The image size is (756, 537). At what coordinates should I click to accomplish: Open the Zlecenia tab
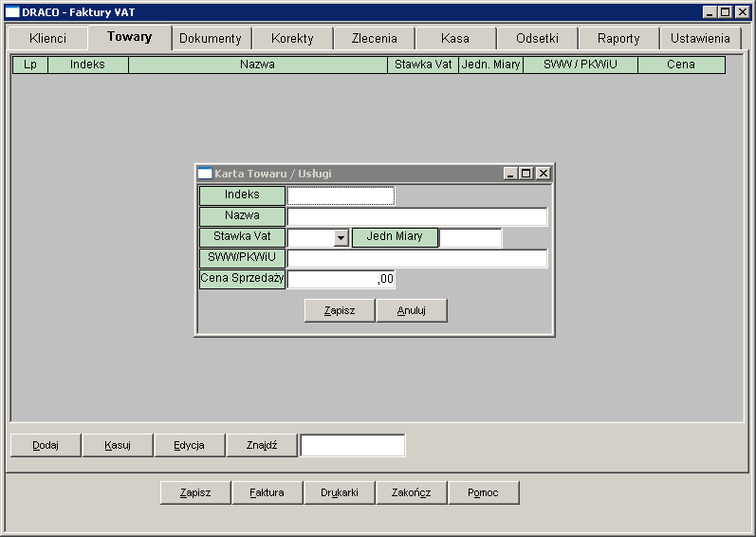(374, 38)
